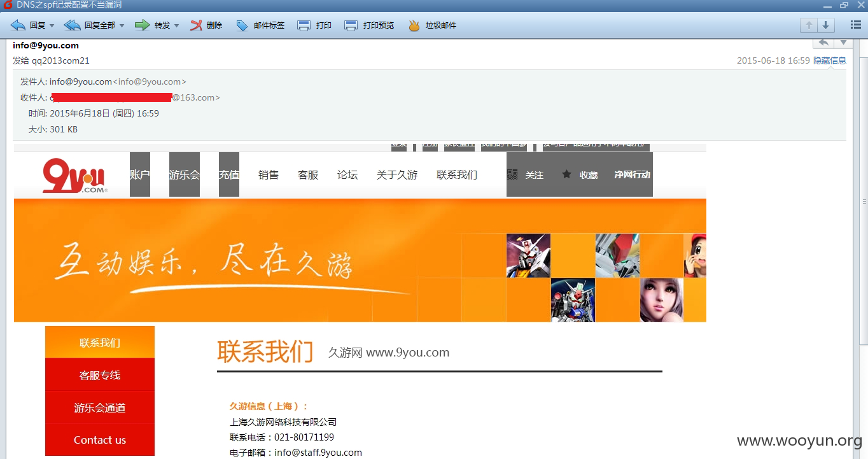This screenshot has width=868, height=459.
Task: Click the Reply All (回复全部) icon
Action: pos(73,25)
